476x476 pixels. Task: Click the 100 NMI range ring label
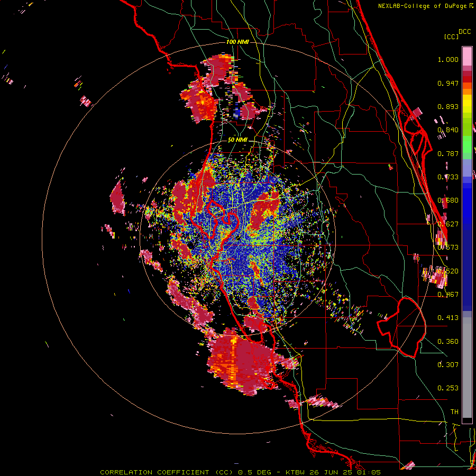click(237, 42)
